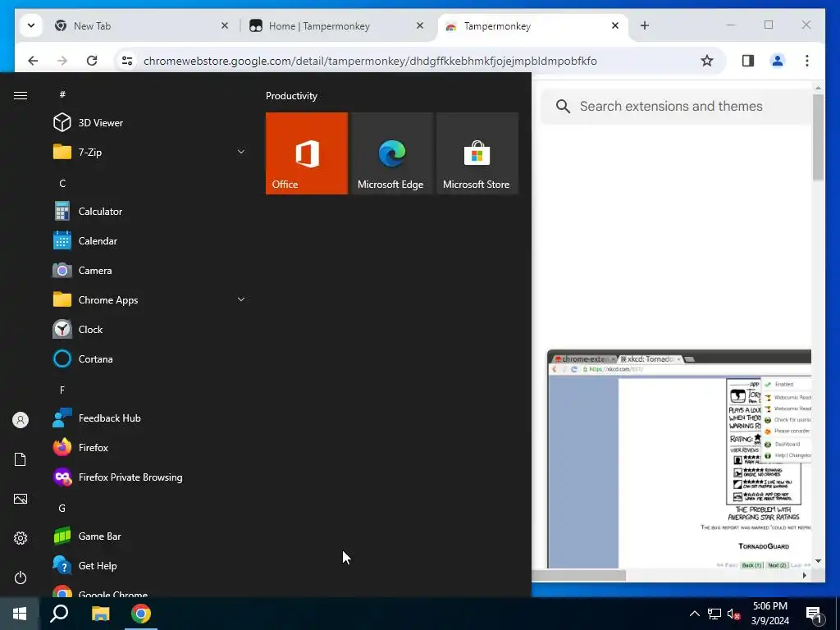Image resolution: width=840 pixels, height=630 pixels.
Task: Click the # section header in app list
Action: [x=62, y=94]
